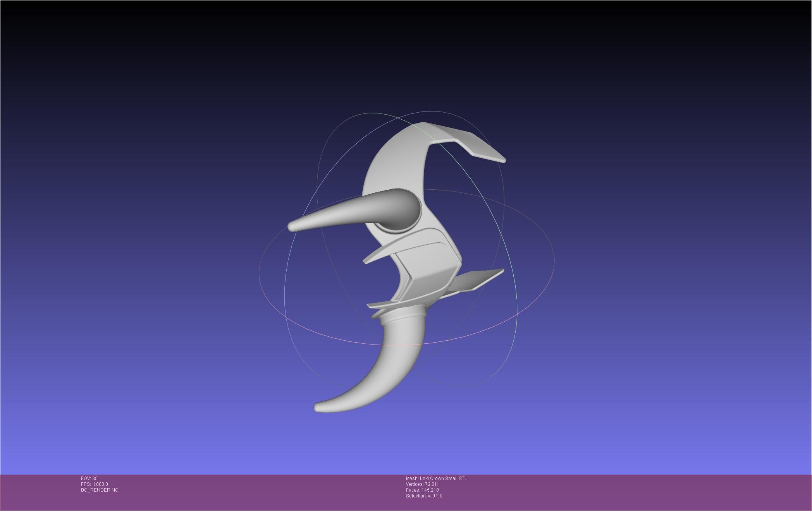Click the Faces: 145,218 text
This screenshot has width=812, height=511.
(x=422, y=490)
